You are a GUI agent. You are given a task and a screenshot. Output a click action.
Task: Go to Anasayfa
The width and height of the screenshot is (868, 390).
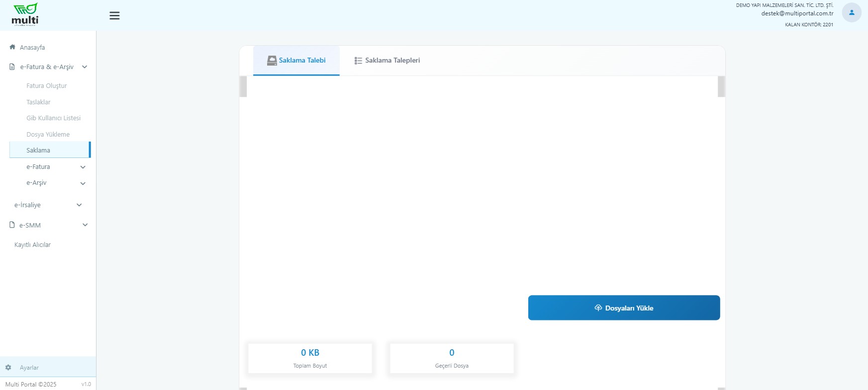tap(32, 48)
